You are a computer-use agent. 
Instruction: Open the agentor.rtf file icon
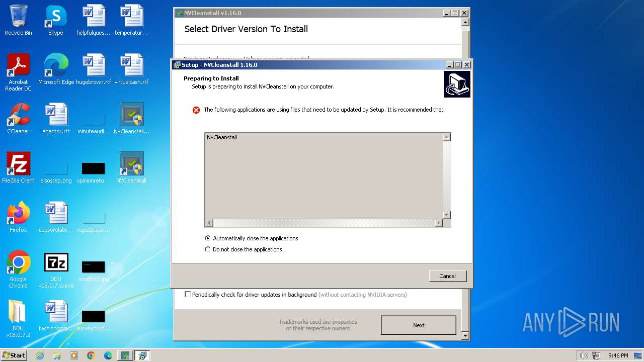[x=56, y=119]
